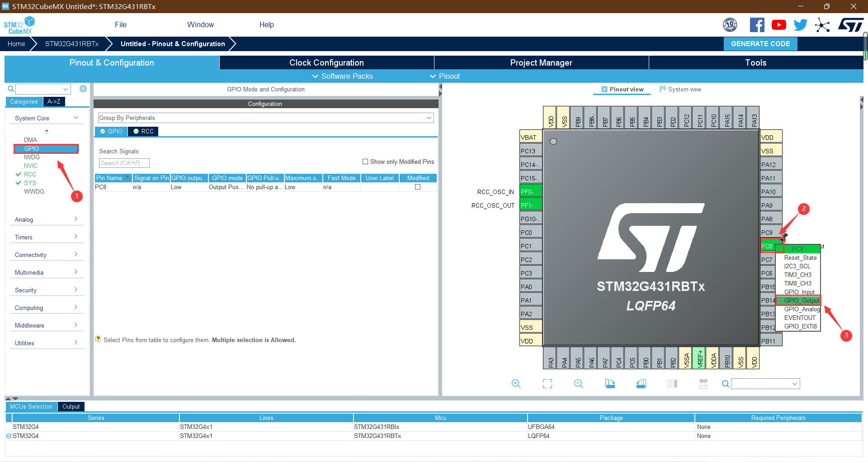Viewport: 868px width, 462px height.
Task: Rotate the chip view counterclockwise
Action: (x=641, y=383)
